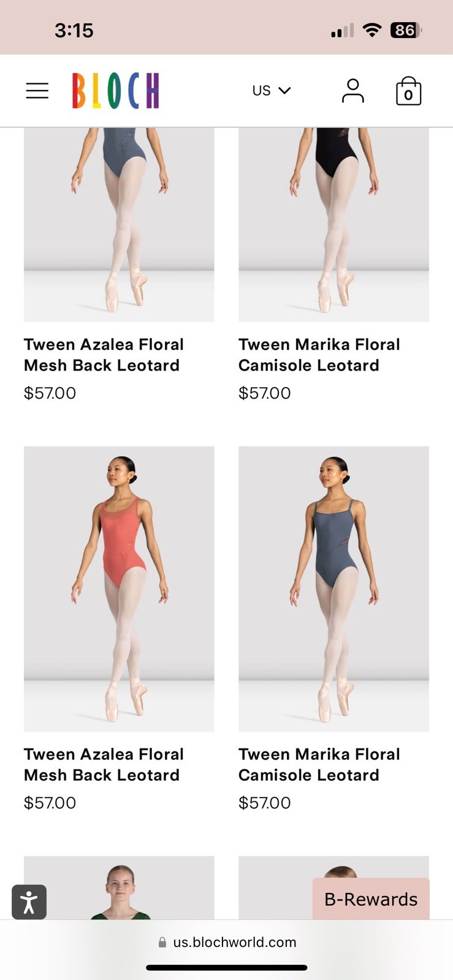Screen dimensions: 453x980
Task: Tap the Wi-Fi status icon
Action: pos(371,29)
